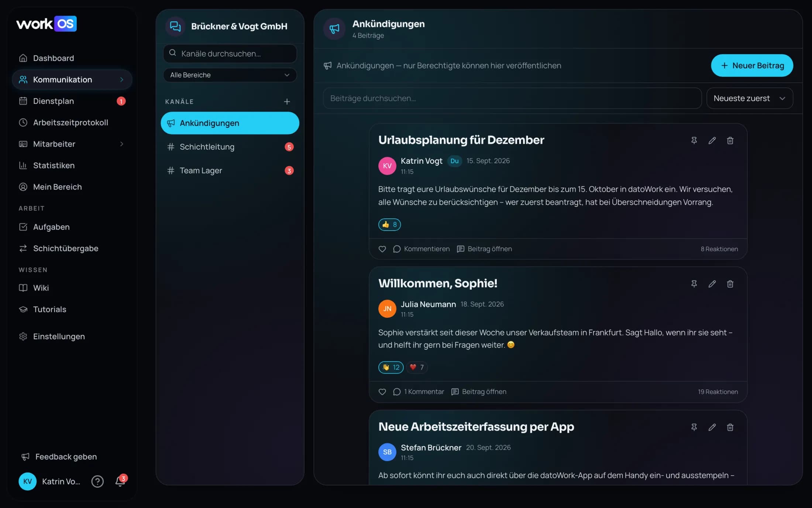Delete the Willkommen, Sophie! post
The width and height of the screenshot is (812, 508).
730,284
